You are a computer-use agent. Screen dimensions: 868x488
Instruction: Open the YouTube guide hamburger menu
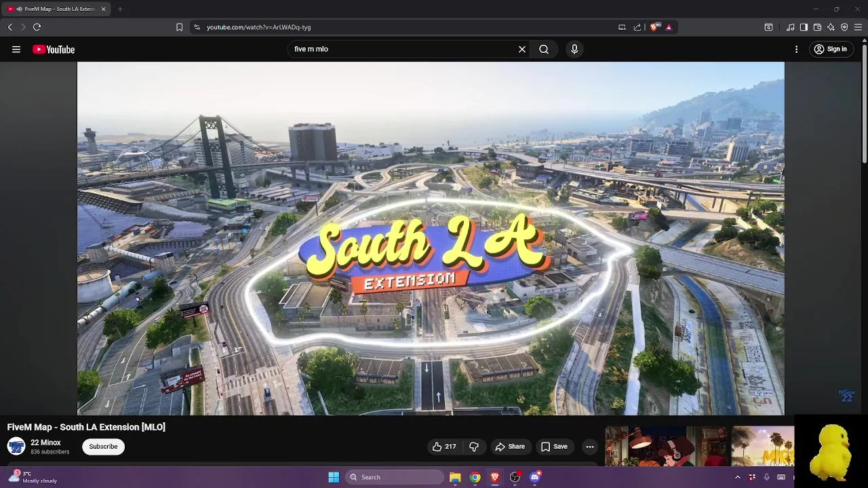tap(16, 49)
